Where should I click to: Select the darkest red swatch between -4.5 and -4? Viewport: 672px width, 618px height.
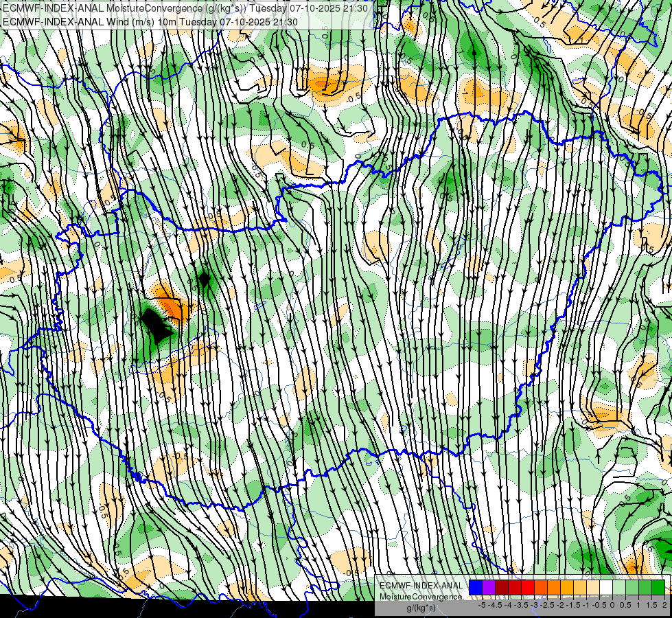[x=502, y=587]
